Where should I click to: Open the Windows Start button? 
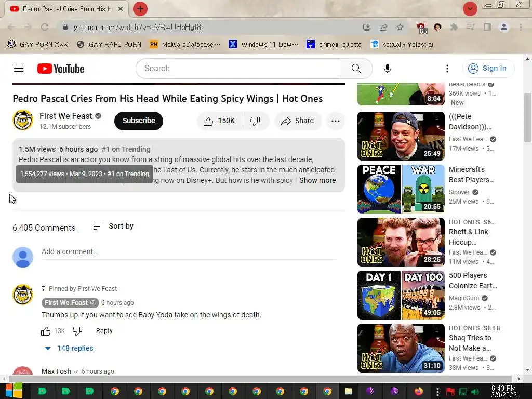tap(14, 391)
